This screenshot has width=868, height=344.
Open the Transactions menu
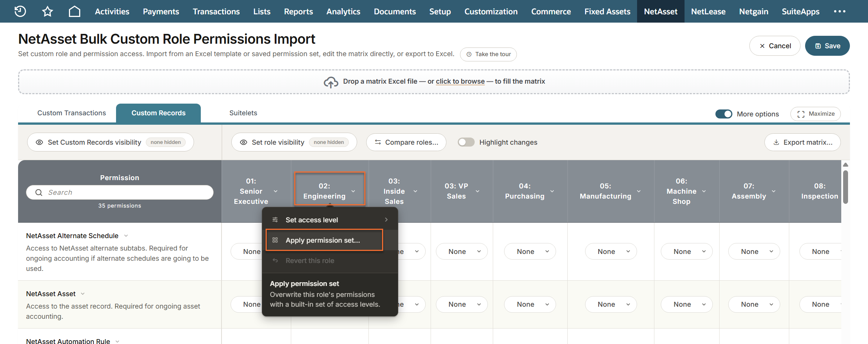click(x=216, y=11)
